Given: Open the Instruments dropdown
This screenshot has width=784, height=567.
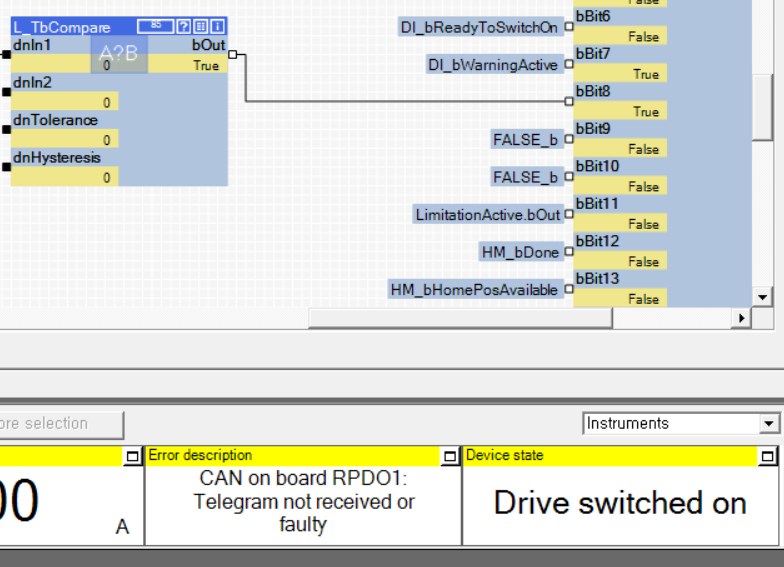Looking at the screenshot, I should pos(681,424).
